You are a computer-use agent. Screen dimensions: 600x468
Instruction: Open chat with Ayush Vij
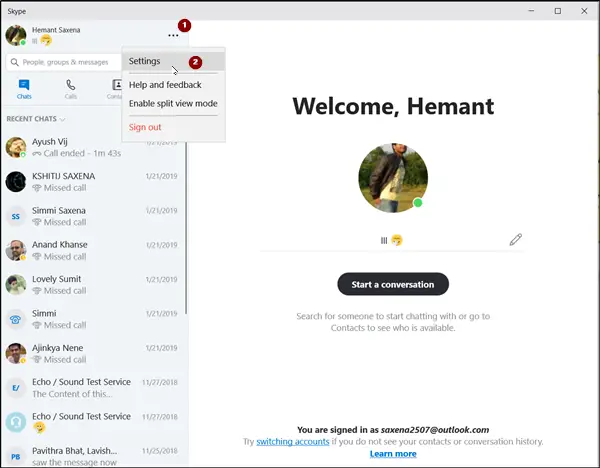92,147
